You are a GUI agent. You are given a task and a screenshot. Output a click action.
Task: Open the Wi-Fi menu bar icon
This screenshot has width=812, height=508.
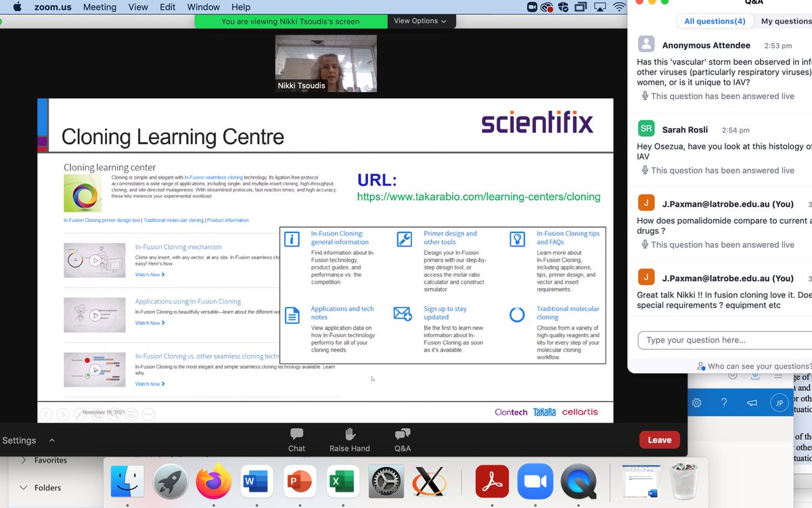click(x=619, y=7)
